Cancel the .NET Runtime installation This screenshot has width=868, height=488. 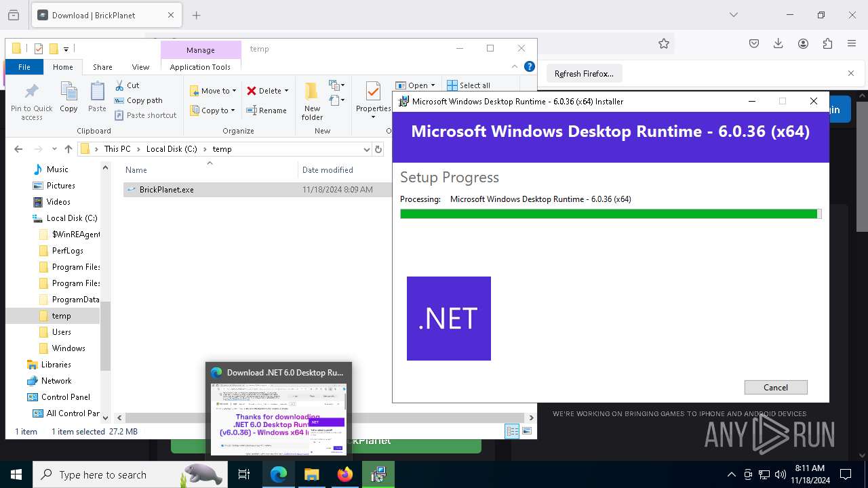[776, 388]
